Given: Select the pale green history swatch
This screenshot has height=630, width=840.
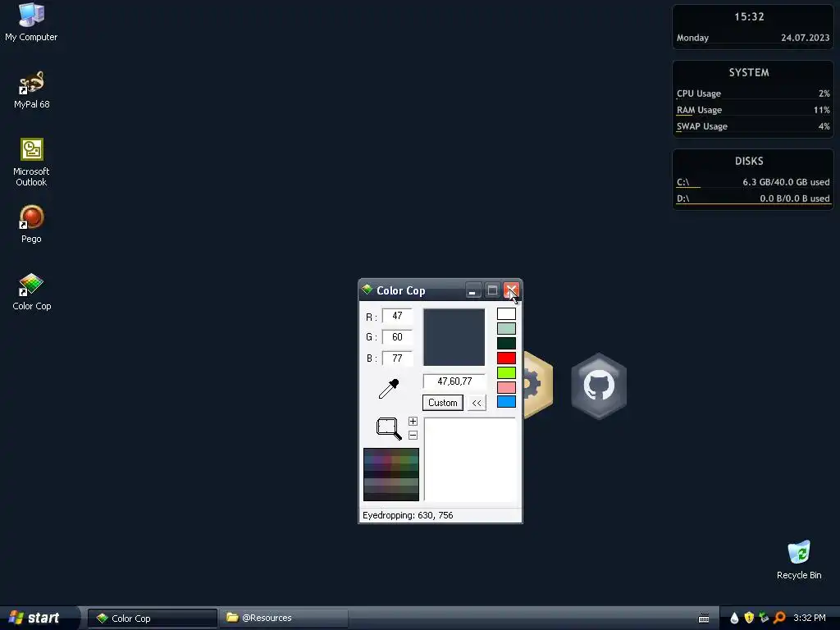Looking at the screenshot, I should click(506, 328).
